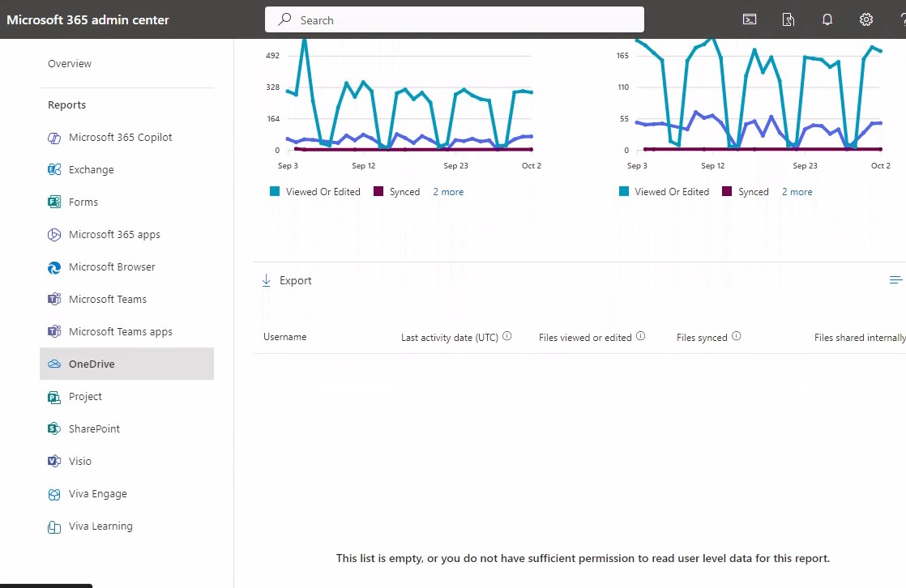This screenshot has width=906, height=588.
Task: Sort by Username column
Action: tap(285, 337)
